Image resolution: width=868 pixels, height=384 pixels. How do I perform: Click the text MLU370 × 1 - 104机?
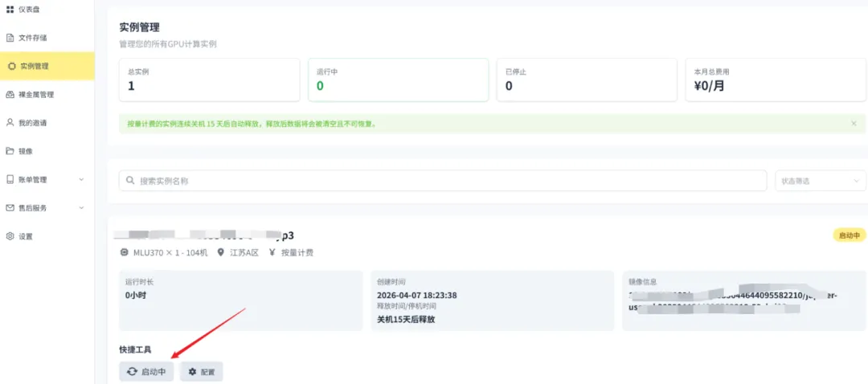(x=170, y=253)
